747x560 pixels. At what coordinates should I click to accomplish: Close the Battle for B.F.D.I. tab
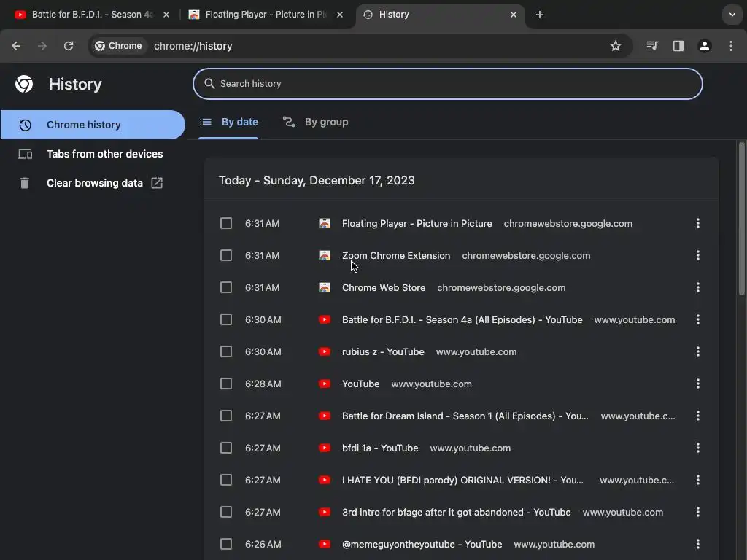click(x=166, y=15)
